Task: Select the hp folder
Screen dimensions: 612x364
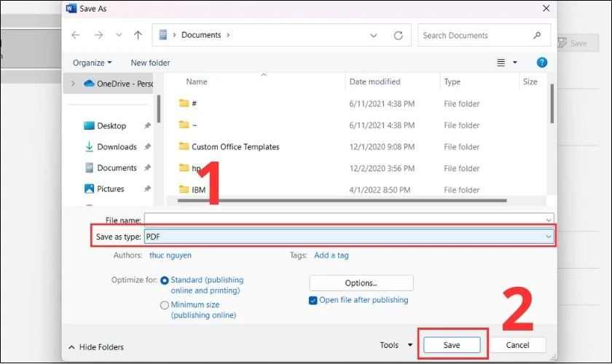Action: (x=190, y=168)
